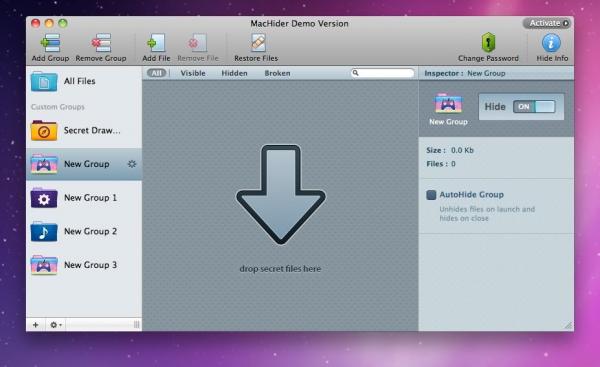
Task: Click the Add File icon
Action: coord(156,43)
